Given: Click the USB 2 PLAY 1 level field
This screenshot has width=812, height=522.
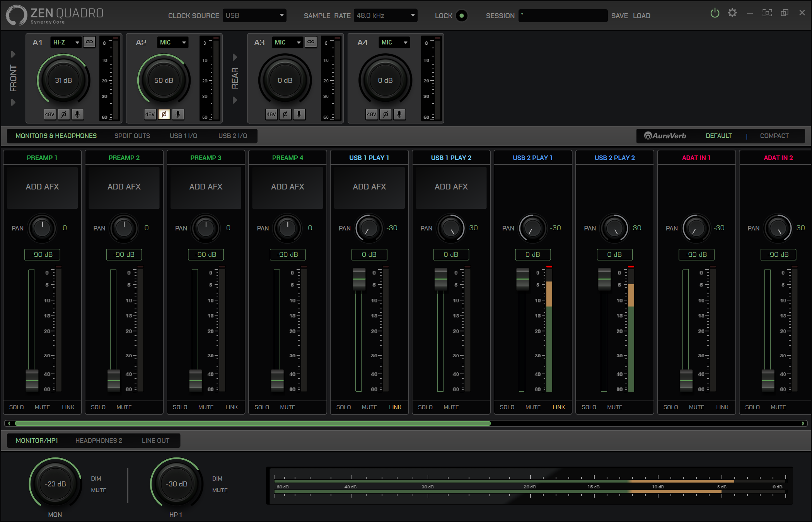Looking at the screenshot, I should point(533,254).
